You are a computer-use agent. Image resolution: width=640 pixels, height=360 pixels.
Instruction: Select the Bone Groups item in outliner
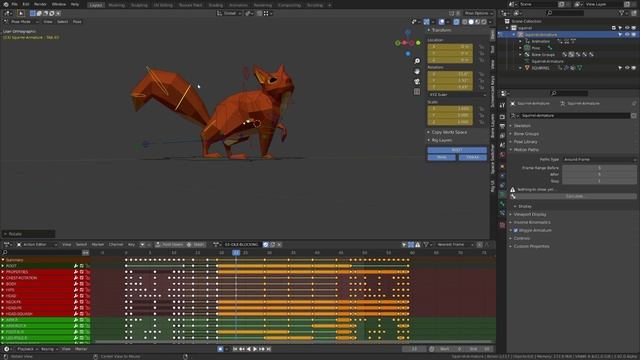click(542, 55)
